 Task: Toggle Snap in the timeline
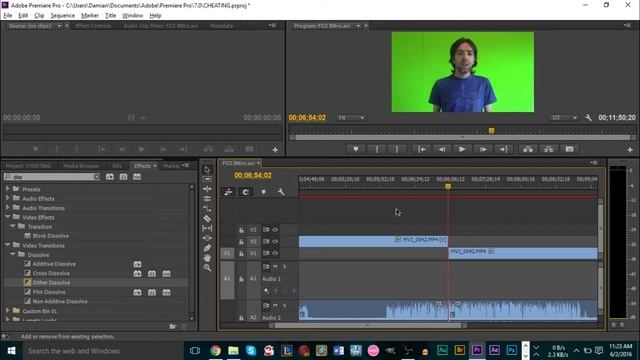pos(246,191)
